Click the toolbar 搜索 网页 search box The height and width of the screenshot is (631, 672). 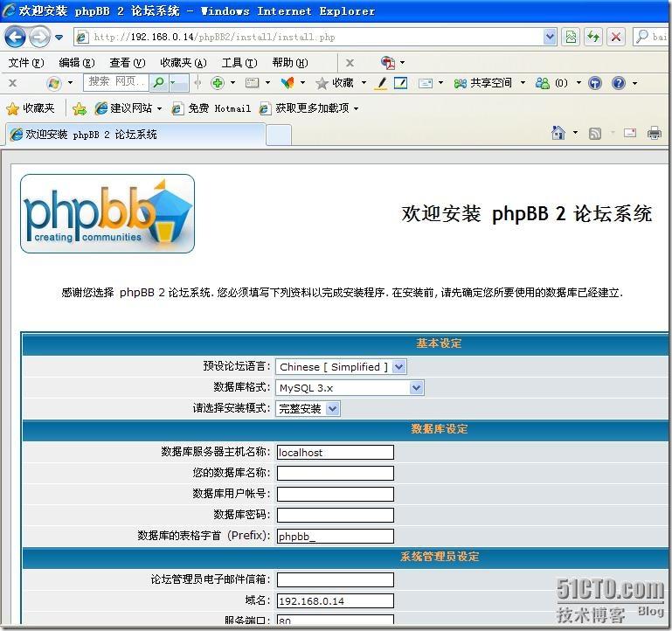tap(116, 83)
